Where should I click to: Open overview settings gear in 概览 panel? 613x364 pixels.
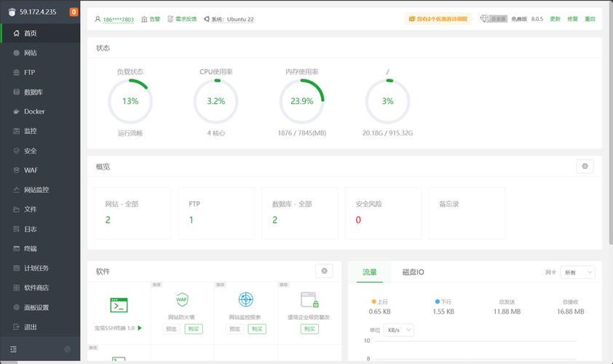(585, 166)
